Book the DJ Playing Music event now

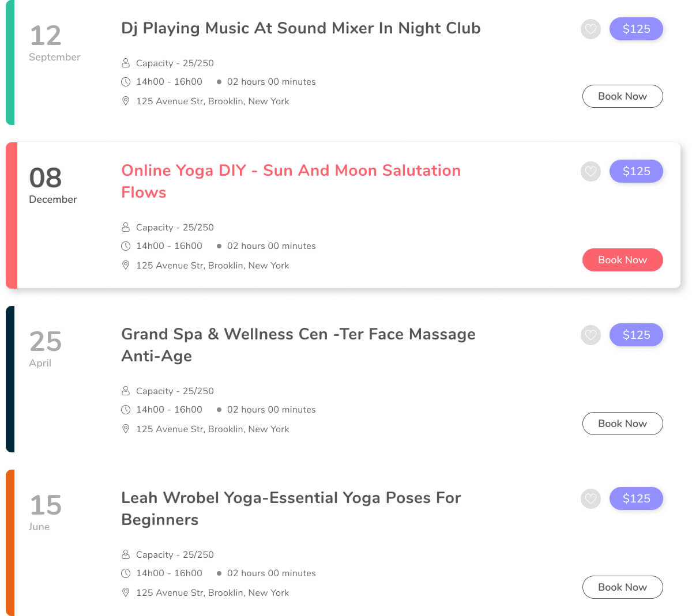(622, 96)
